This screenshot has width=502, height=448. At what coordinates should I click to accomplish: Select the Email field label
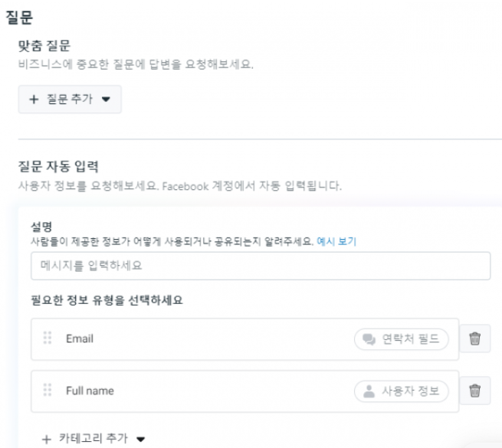80,338
